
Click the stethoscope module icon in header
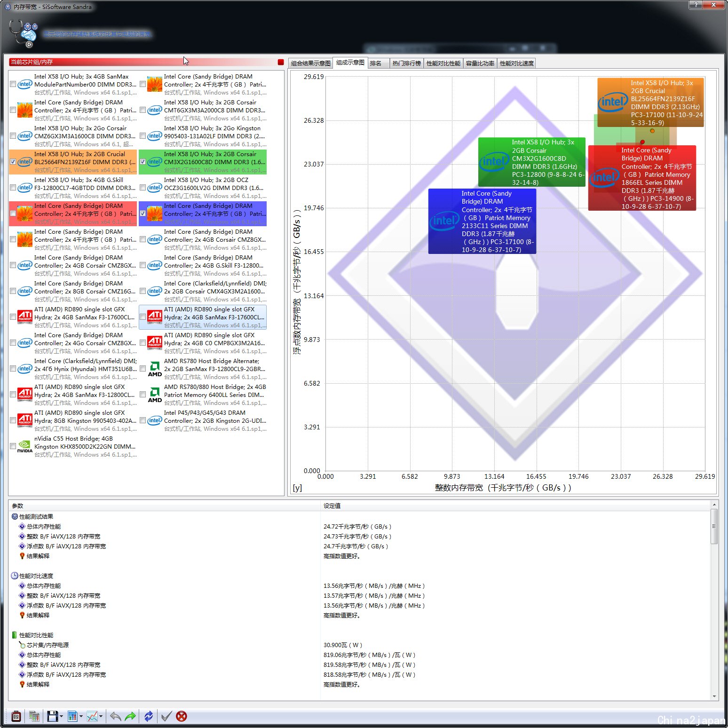coord(24,33)
